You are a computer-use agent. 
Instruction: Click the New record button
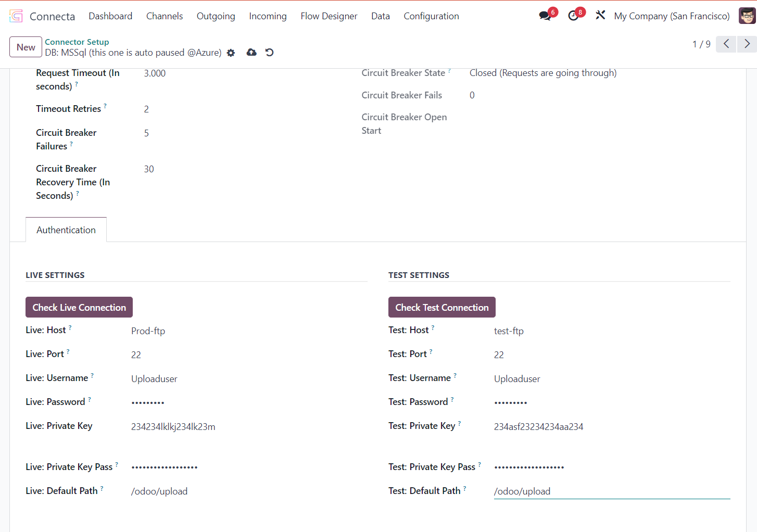26,47
